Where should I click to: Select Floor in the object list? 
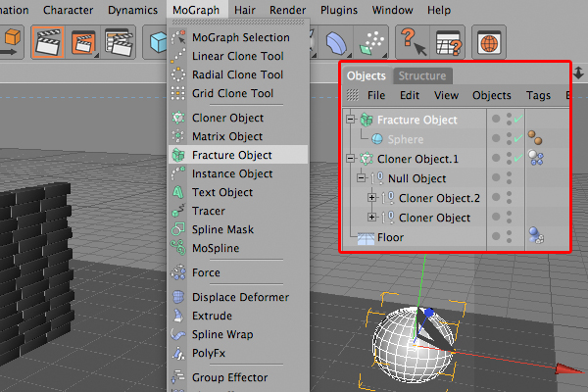(390, 237)
